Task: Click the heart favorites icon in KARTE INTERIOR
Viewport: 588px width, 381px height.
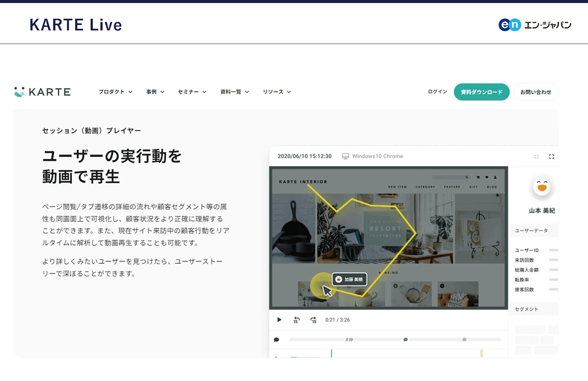Action: click(x=487, y=177)
